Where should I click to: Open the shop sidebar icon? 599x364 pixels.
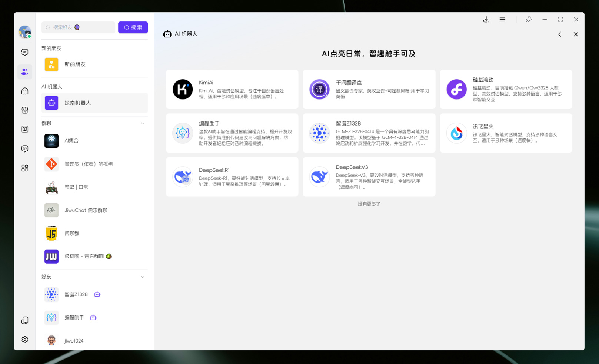tap(25, 110)
